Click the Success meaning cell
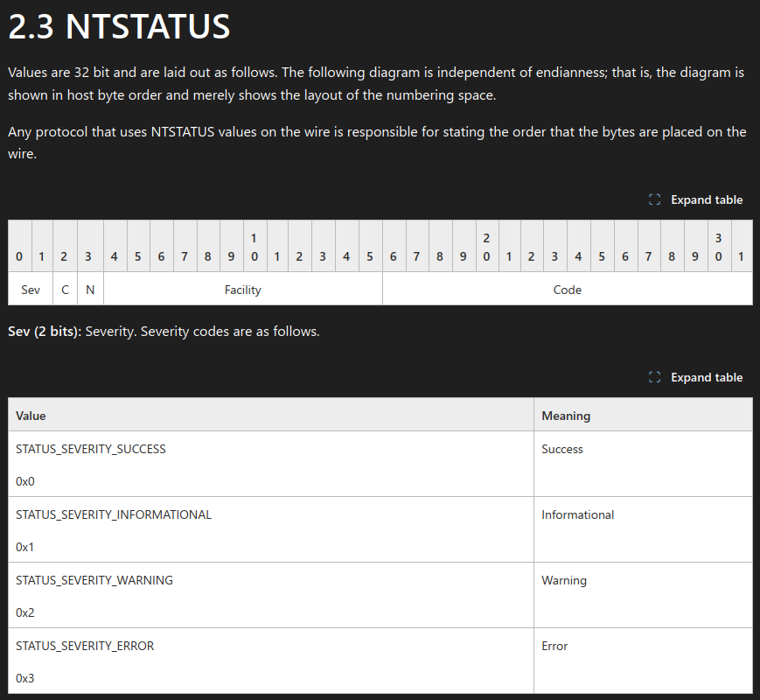Viewport: 760px width, 700px height. tap(643, 464)
